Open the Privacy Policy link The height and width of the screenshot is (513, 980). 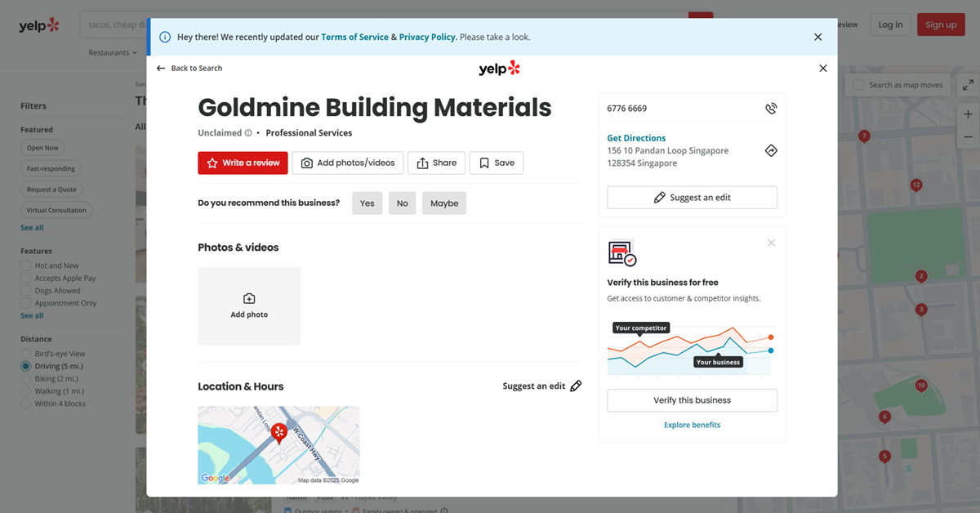click(x=427, y=37)
